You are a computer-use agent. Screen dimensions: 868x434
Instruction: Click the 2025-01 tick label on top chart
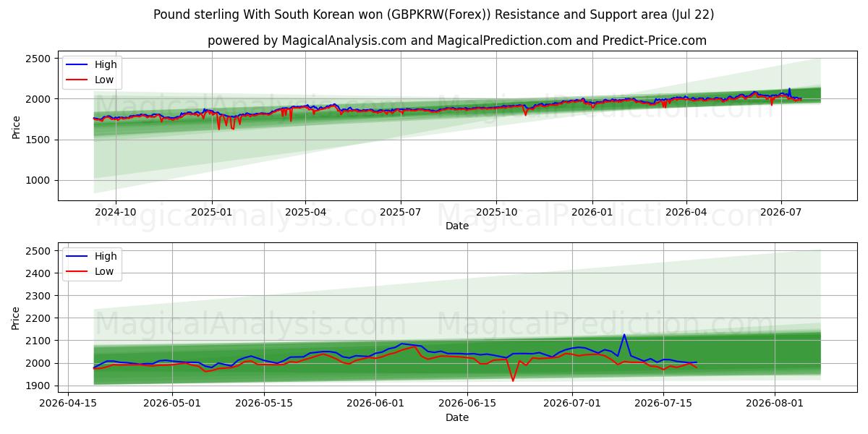pos(212,212)
